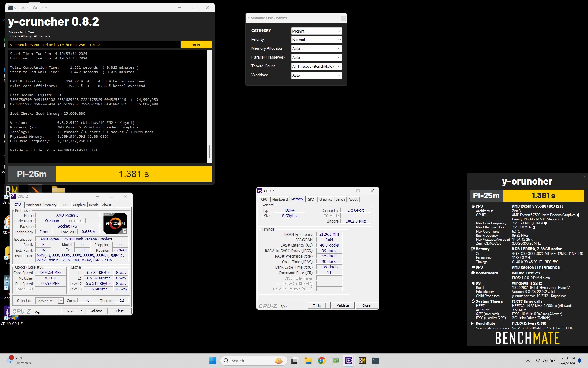Open SPD tab in left CPU-Z window

[x=64, y=205]
